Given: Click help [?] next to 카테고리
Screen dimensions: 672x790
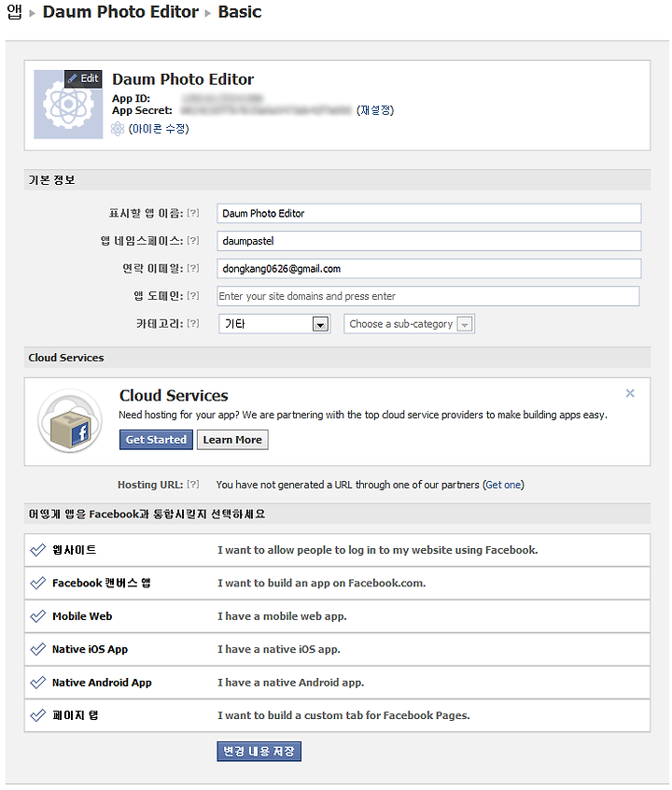Looking at the screenshot, I should [193, 323].
